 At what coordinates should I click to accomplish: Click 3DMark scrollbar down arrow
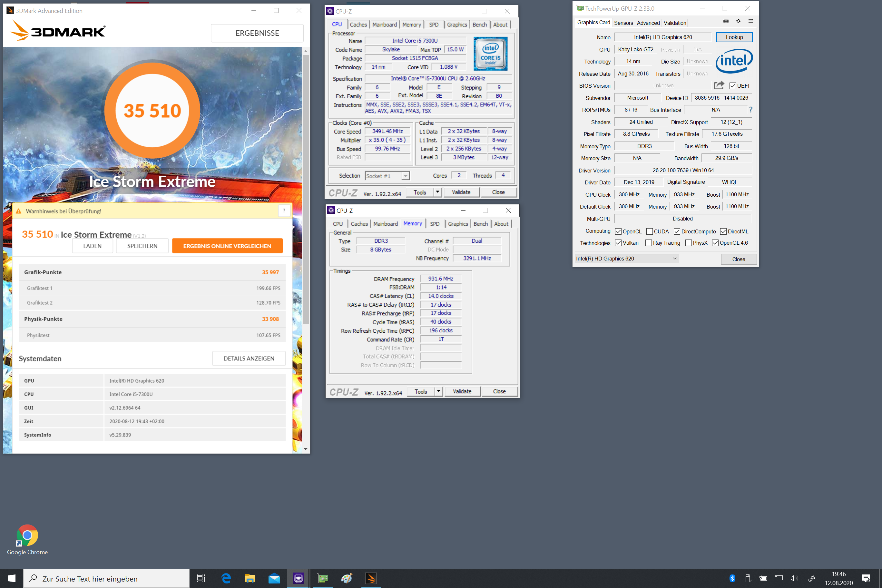pos(306,449)
